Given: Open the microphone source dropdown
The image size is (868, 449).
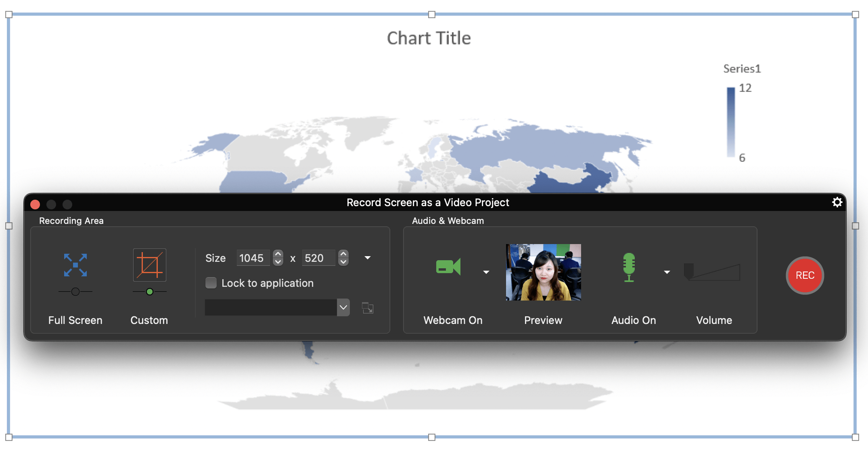Looking at the screenshot, I should (667, 272).
